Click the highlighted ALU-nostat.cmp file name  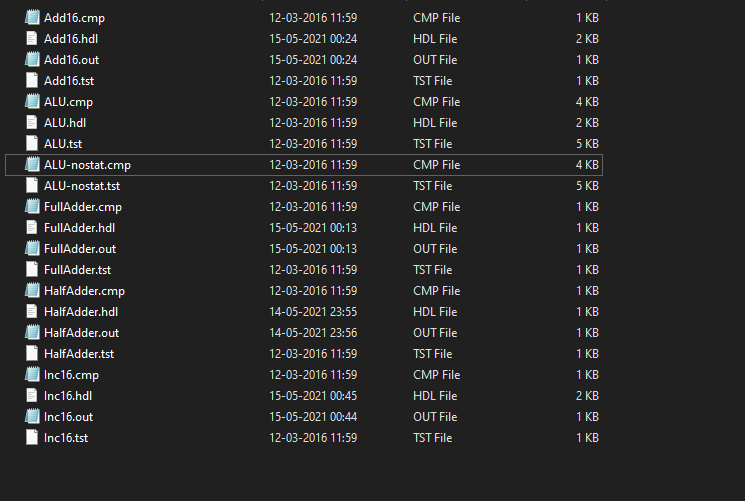(87, 165)
